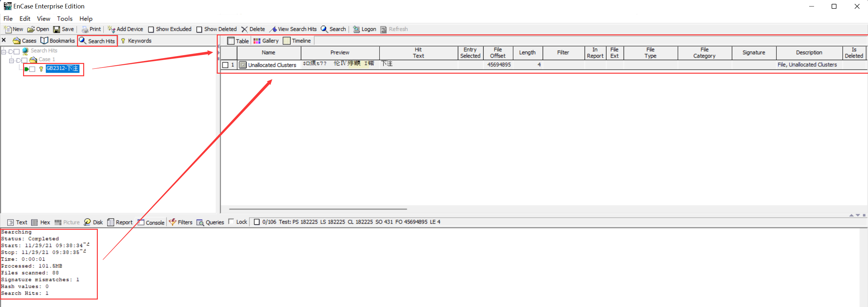Sort by the Hit Text column header
Viewport: 868px width, 307px height.
coord(419,53)
